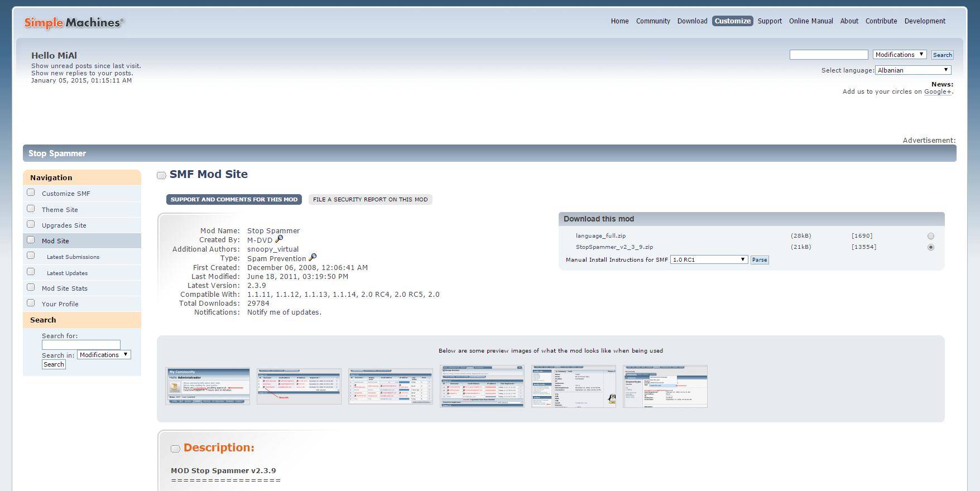980x491 pixels.
Task: Click Show unread posts since last visit
Action: pos(86,66)
